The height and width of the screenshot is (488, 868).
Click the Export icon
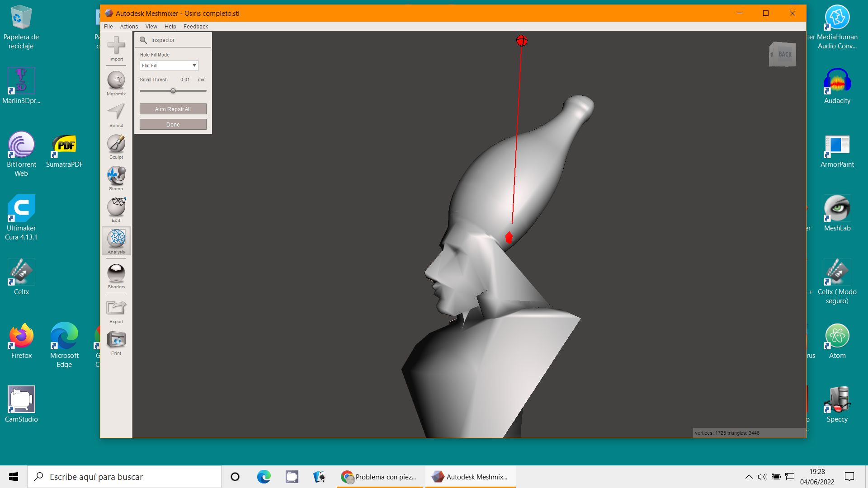click(x=116, y=309)
